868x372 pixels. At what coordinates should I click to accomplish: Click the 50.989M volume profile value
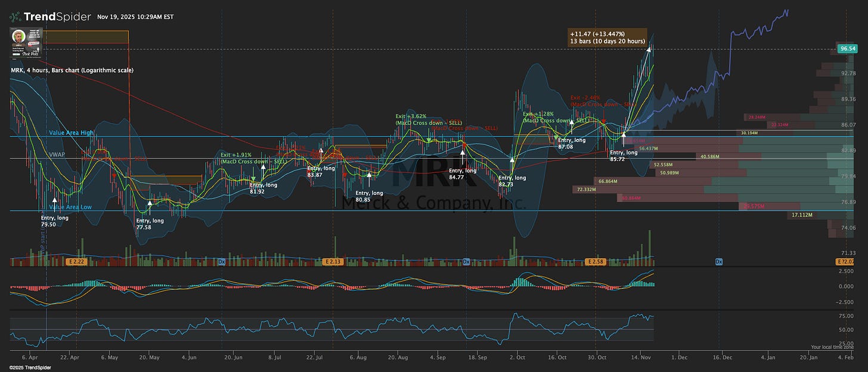(670, 173)
